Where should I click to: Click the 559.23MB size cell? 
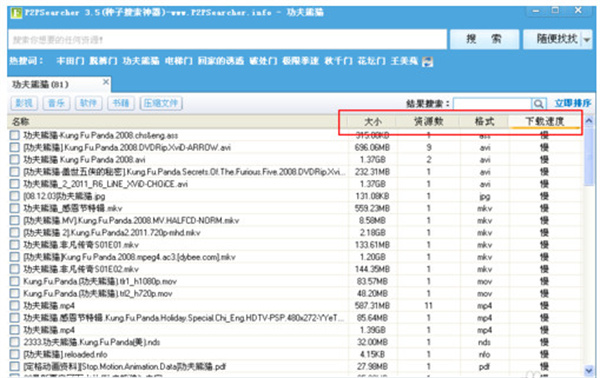(372, 209)
